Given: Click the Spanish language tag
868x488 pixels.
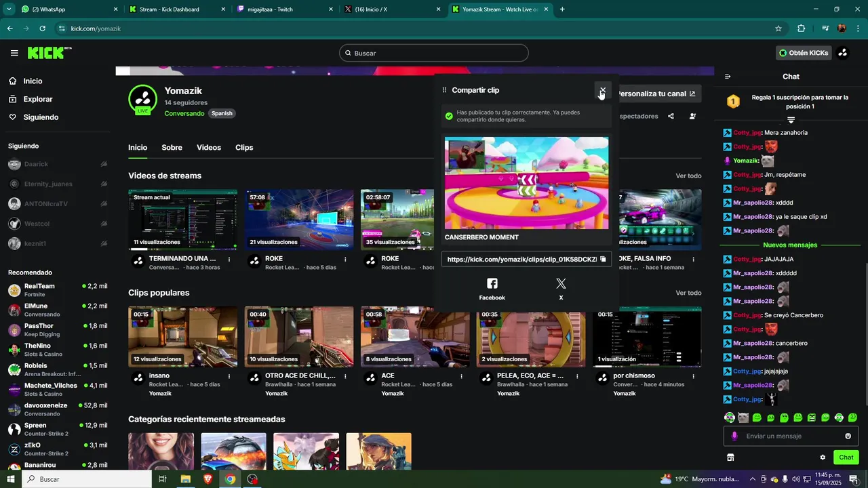Looking at the screenshot, I should click(x=222, y=113).
